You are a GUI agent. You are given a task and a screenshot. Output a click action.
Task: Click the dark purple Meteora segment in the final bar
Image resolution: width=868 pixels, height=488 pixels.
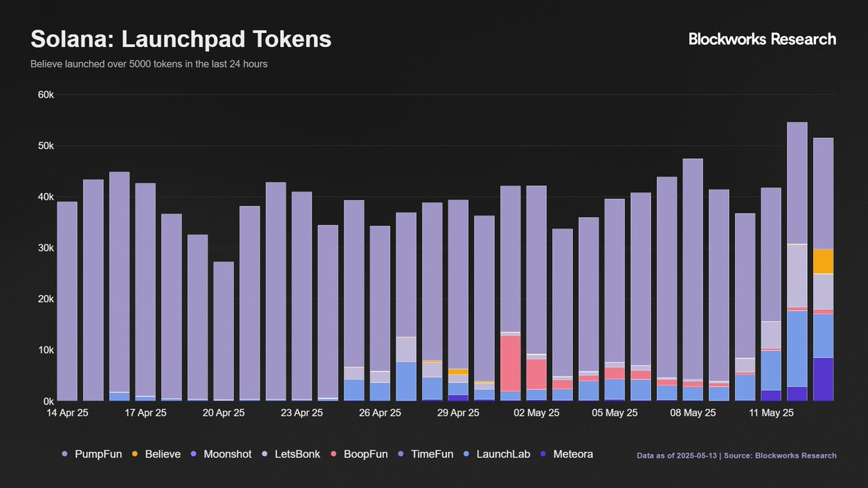[x=823, y=379]
